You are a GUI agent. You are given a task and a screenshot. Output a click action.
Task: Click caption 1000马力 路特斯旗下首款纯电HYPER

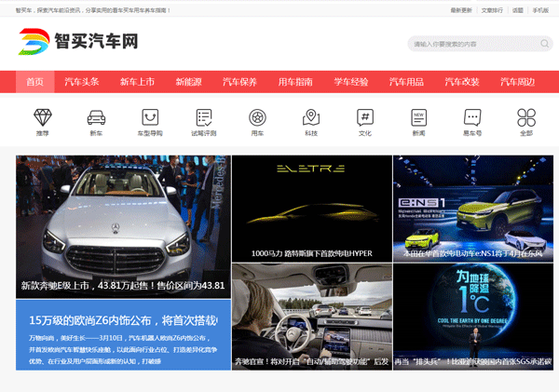tap(312, 253)
